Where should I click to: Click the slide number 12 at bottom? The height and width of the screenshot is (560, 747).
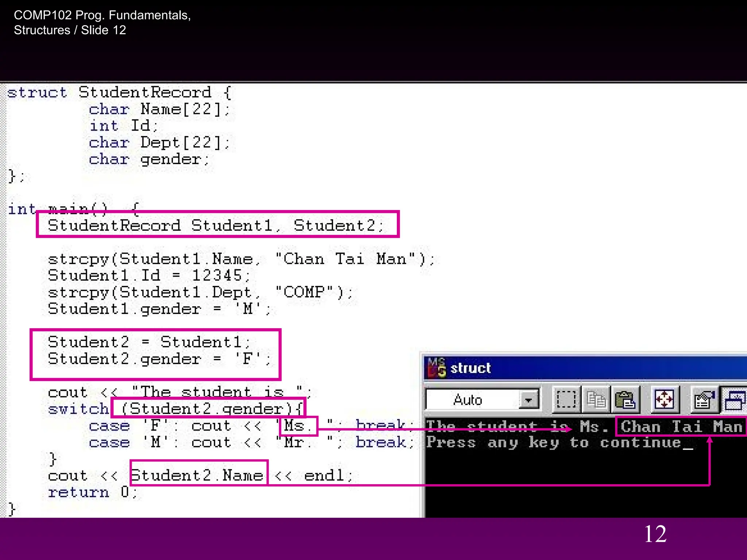655,534
